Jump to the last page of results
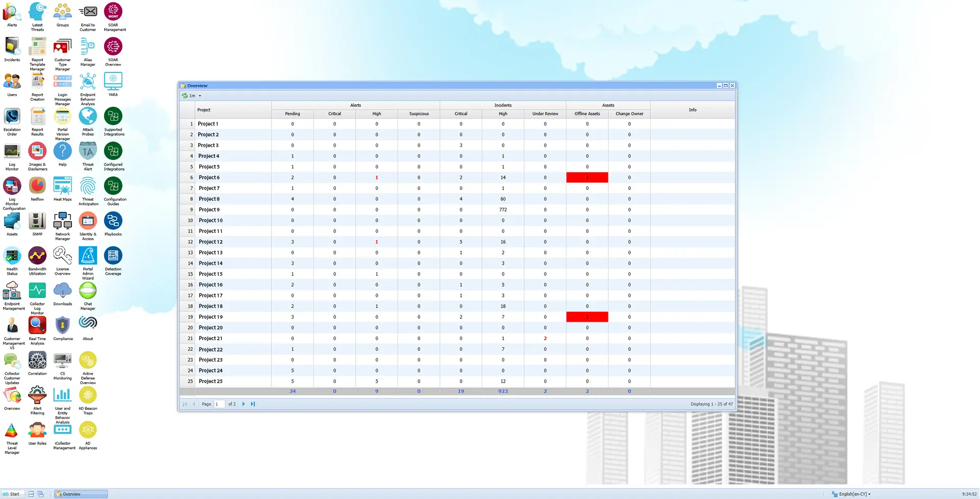Viewport: 980px width, 499px height. 252,404
